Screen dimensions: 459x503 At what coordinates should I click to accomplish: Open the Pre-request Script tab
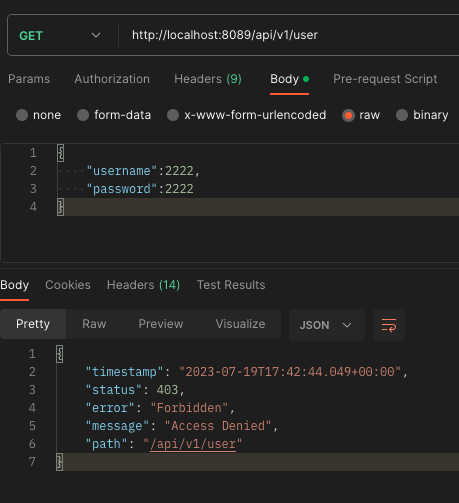385,79
